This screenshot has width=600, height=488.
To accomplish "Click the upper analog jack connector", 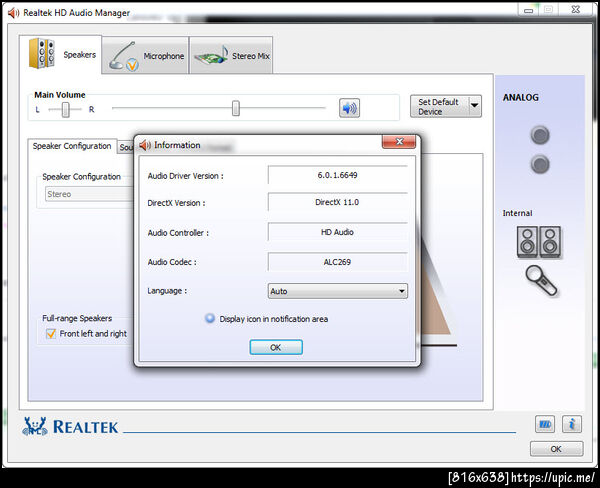I will tap(540, 135).
